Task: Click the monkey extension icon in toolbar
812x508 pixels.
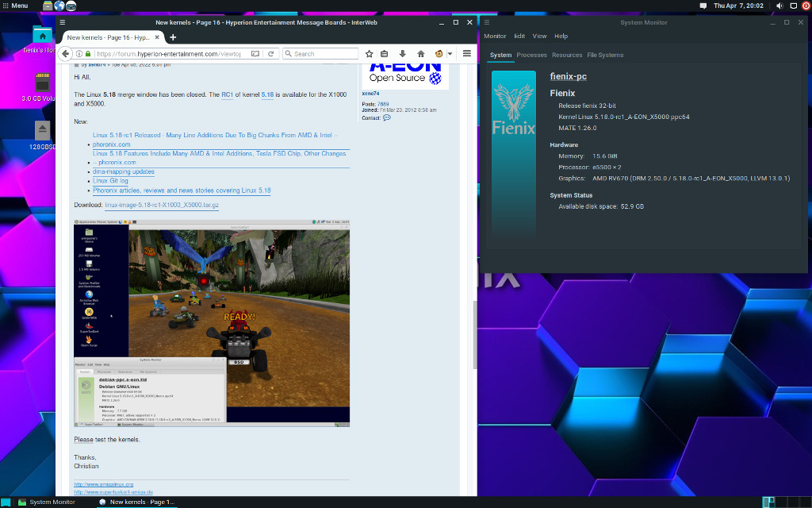Action: [439, 54]
